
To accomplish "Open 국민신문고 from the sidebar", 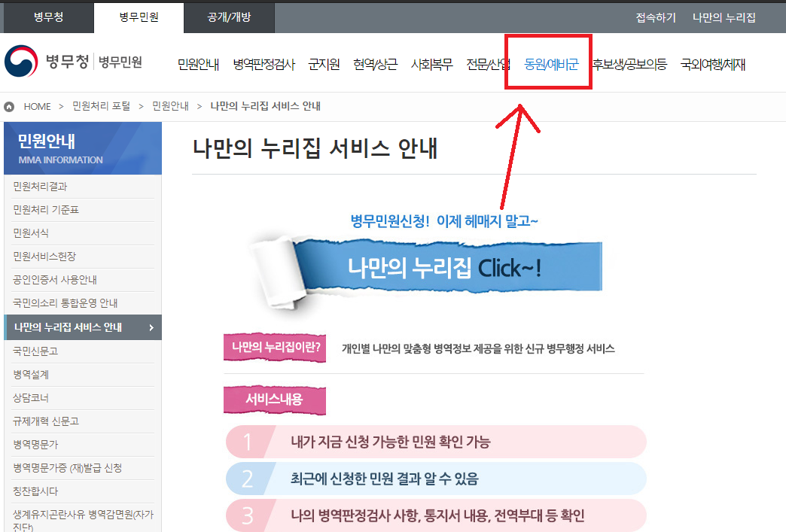I will [35, 351].
